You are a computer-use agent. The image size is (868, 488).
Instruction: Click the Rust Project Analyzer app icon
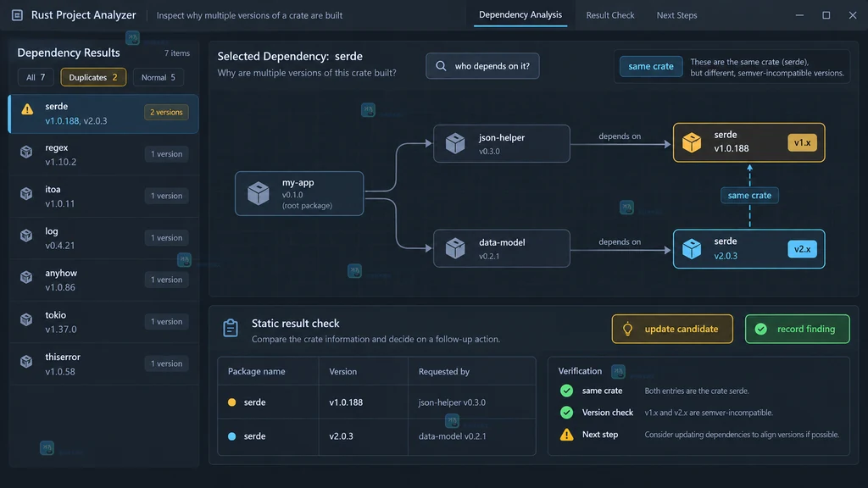click(x=17, y=15)
